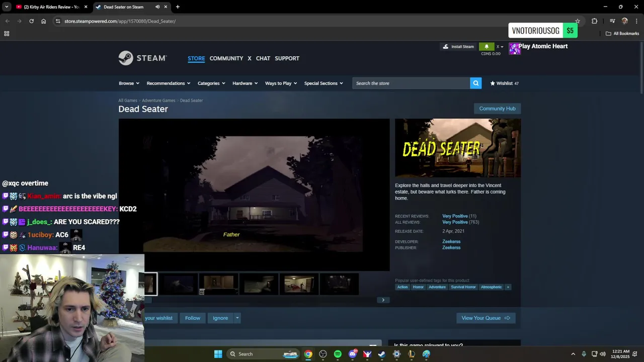The image size is (644, 362).
Task: Mute the Dead Seater tab audio icon
Action: pos(157,7)
